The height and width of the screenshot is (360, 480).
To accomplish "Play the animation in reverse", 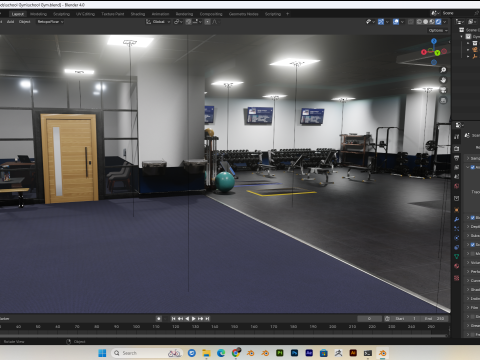I will 187,319.
